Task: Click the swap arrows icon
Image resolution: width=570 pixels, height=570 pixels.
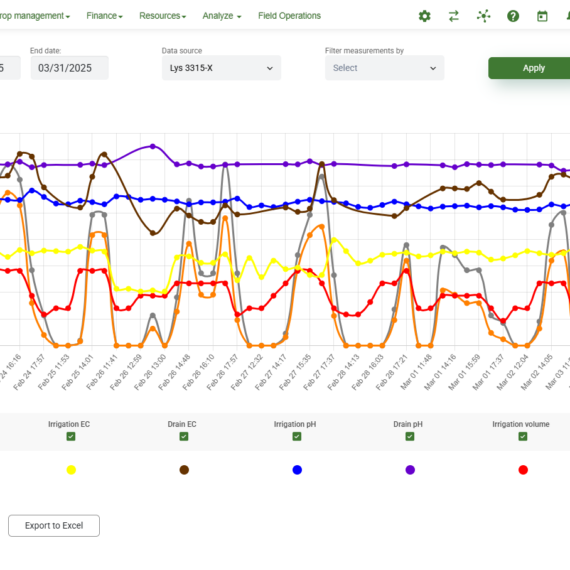Action: [x=454, y=16]
